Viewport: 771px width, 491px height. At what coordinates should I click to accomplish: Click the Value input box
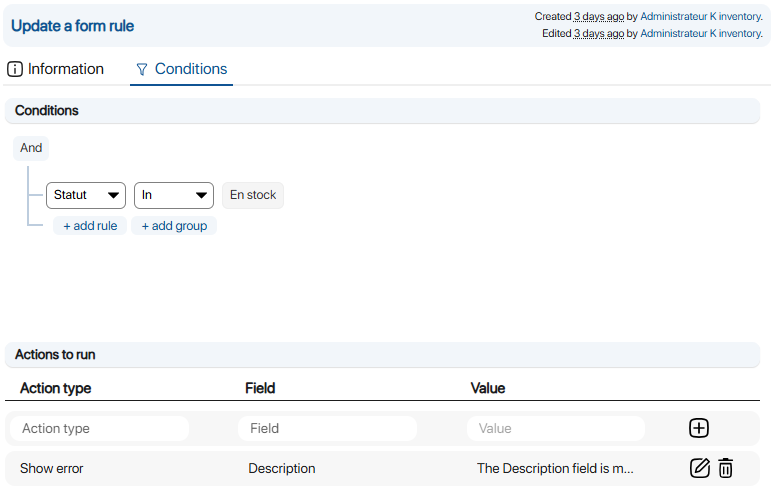[x=555, y=428]
